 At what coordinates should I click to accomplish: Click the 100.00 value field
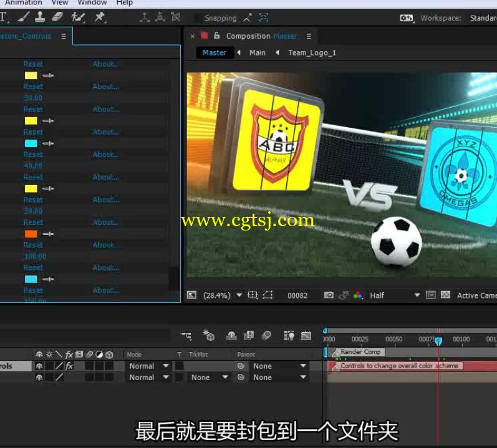click(35, 256)
